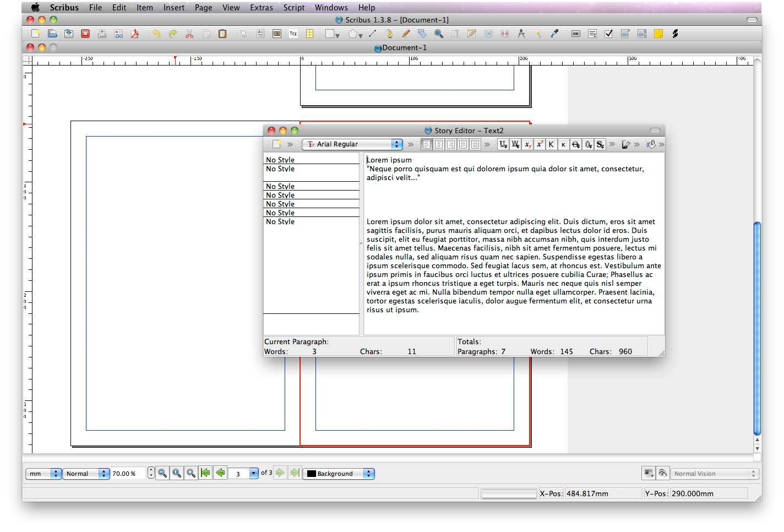The width and height of the screenshot is (784, 532).
Task: Select the Freehand line pencil tool
Action: tap(406, 34)
